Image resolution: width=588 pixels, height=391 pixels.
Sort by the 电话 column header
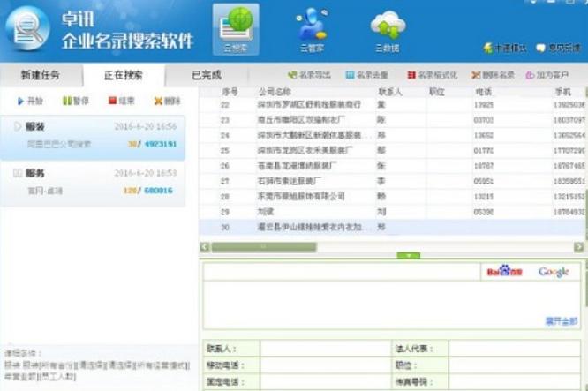coord(484,92)
